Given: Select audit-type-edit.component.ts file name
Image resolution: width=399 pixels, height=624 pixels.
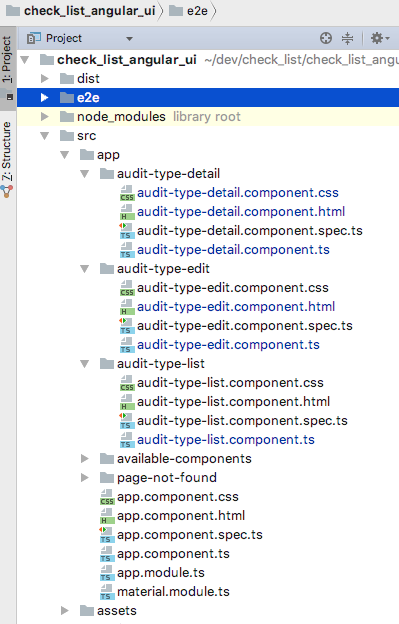Looking at the screenshot, I should tap(228, 345).
